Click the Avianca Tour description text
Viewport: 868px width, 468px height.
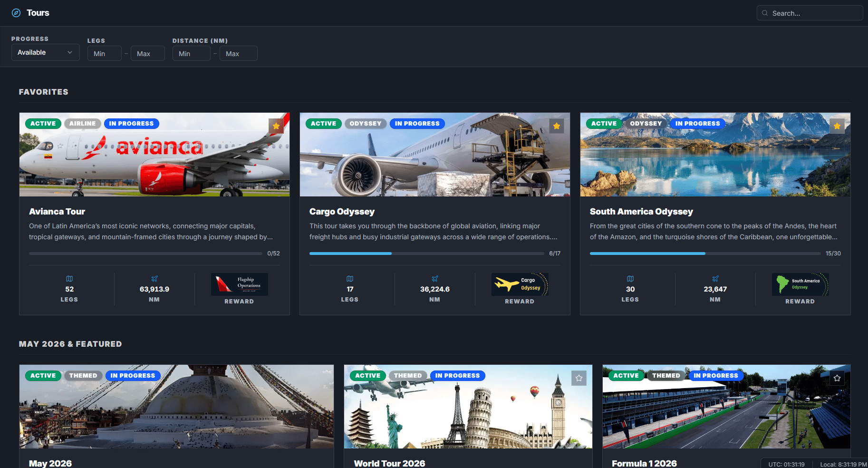point(151,232)
